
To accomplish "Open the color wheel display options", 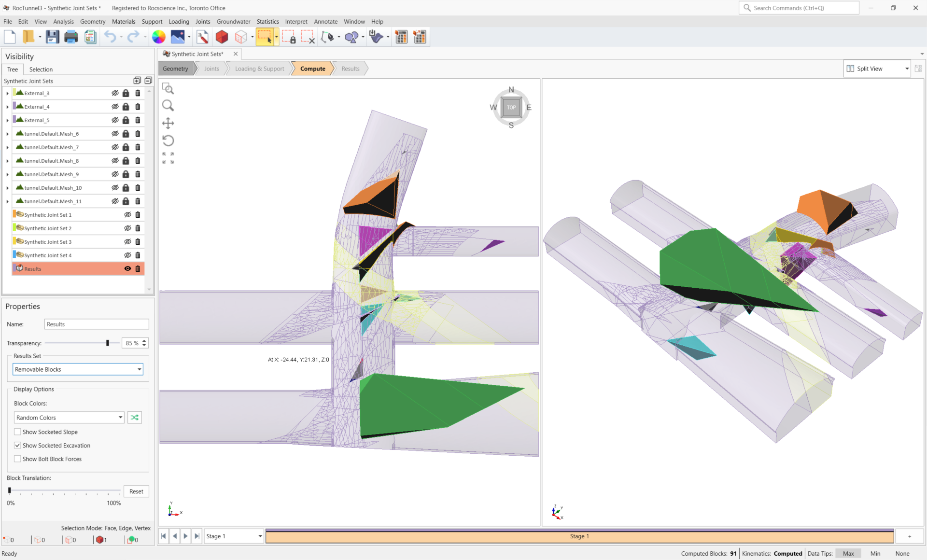I will pos(158,37).
